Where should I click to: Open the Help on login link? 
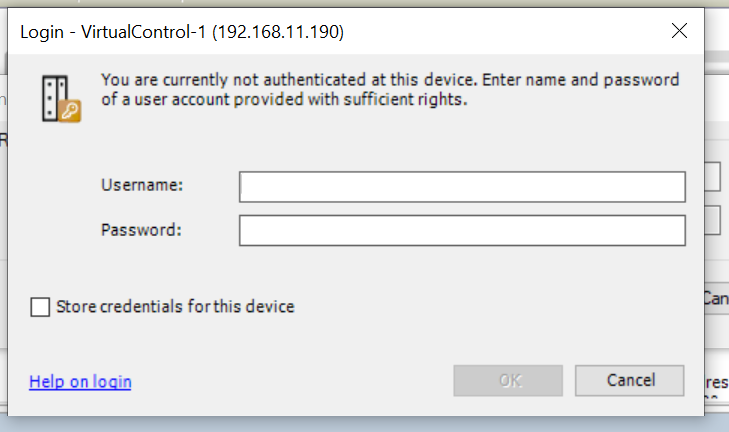[80, 382]
